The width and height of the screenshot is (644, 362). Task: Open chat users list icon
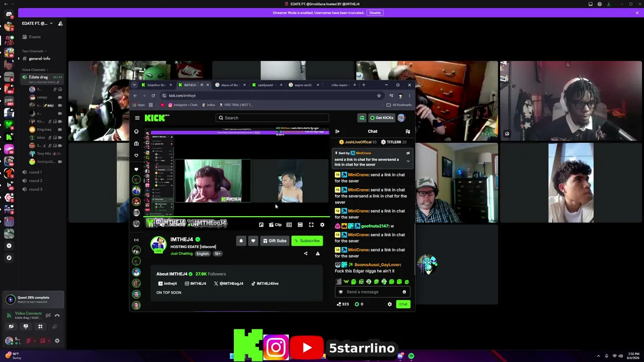(408, 131)
